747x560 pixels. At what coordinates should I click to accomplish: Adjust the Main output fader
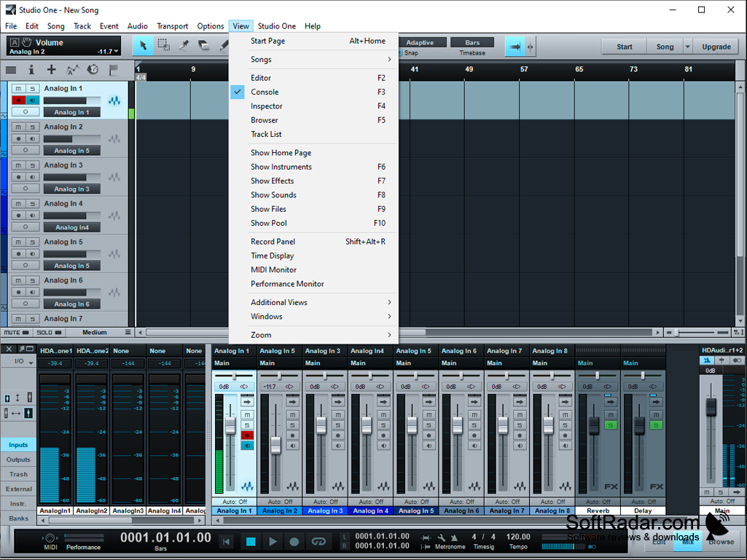click(x=711, y=408)
